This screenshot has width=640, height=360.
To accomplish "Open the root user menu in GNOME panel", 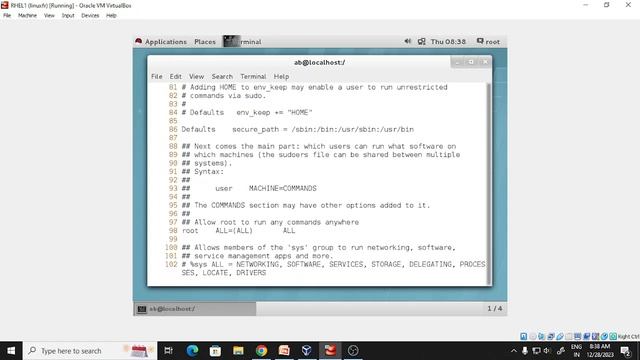I will (488, 42).
